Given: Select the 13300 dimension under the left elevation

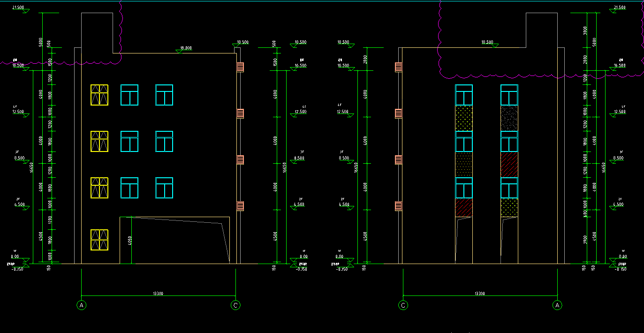Looking at the screenshot, I should (x=158, y=294).
